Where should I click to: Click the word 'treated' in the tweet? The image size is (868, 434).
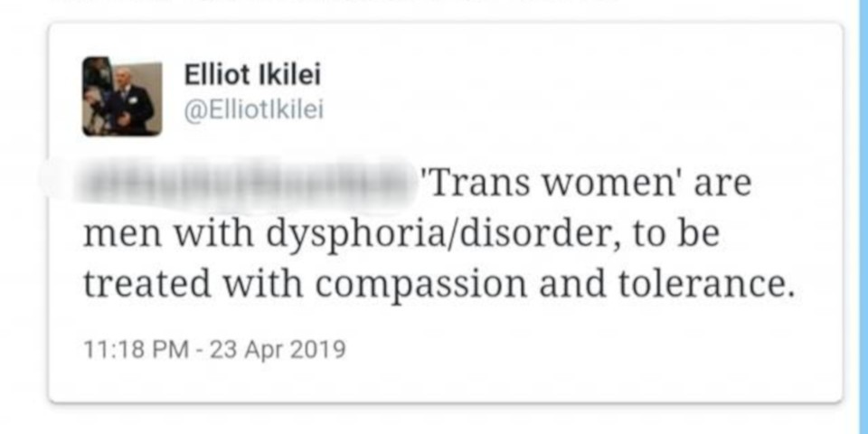[x=147, y=284]
